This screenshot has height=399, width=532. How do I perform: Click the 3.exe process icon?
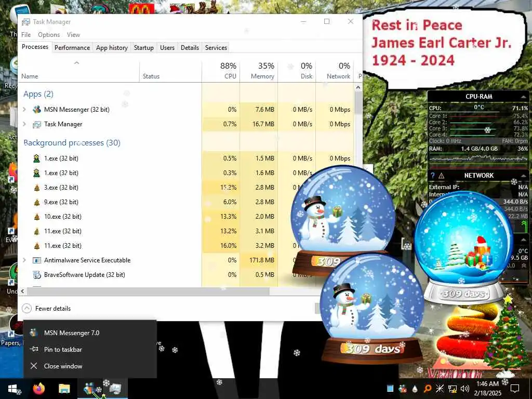point(37,188)
